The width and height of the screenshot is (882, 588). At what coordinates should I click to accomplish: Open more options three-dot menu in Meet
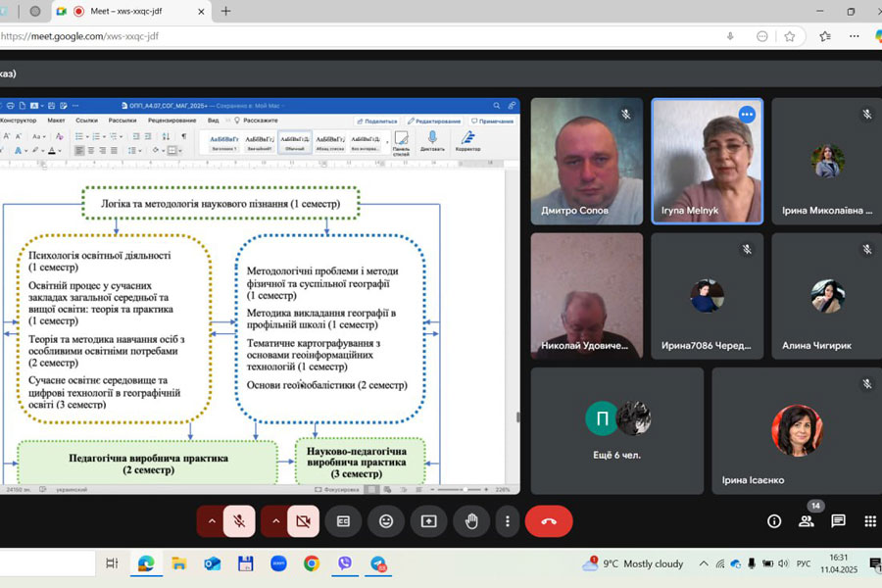pos(506,521)
